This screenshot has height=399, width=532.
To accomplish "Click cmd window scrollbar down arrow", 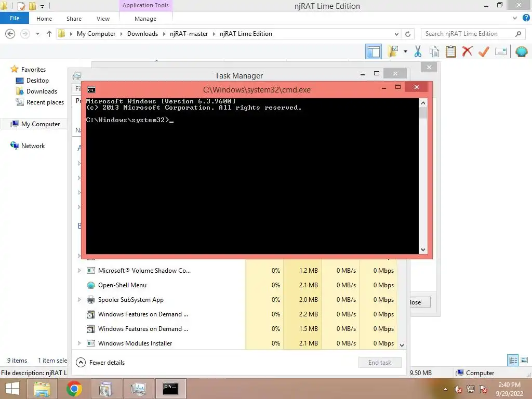I will 423,250.
